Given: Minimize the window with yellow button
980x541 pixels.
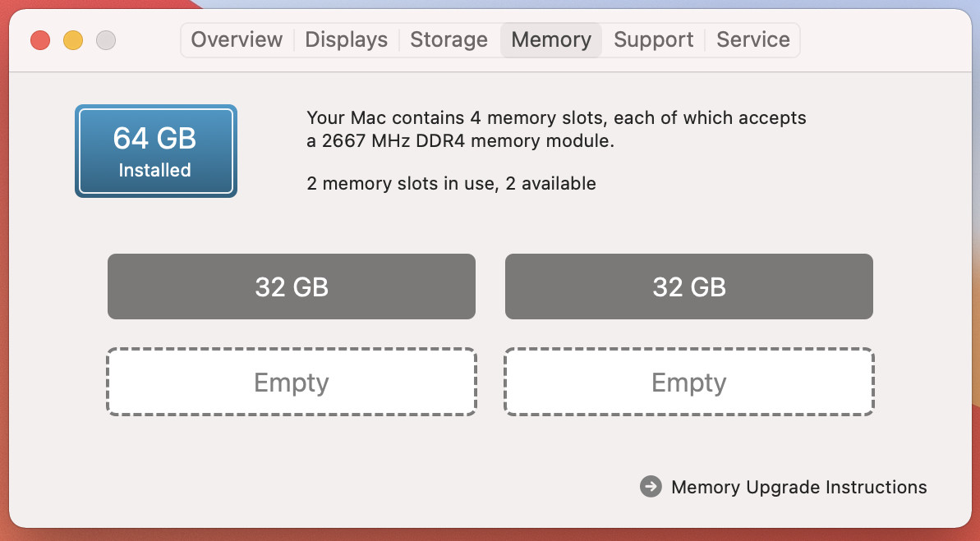Looking at the screenshot, I should 73,40.
